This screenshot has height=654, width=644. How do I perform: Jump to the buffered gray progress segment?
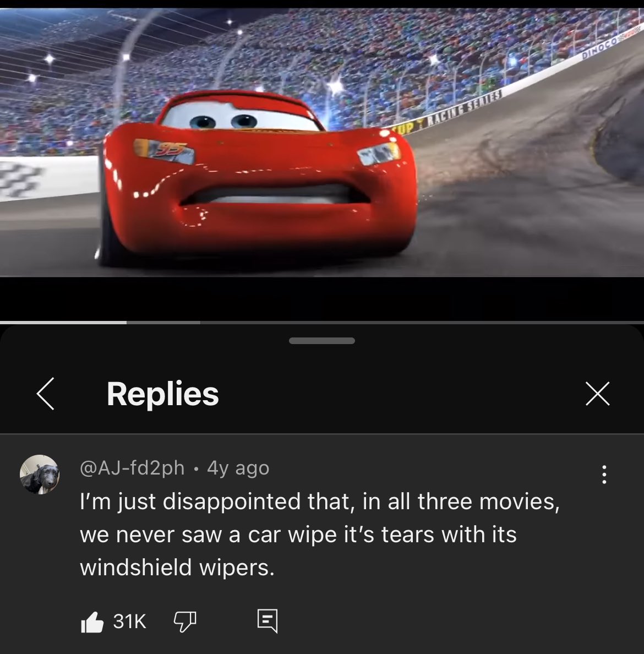point(163,323)
